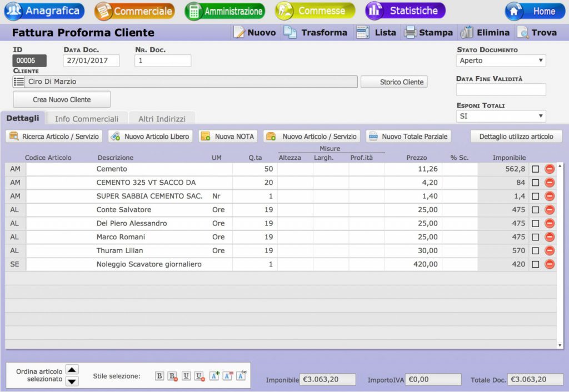Delete the Cemento row

(x=550, y=169)
